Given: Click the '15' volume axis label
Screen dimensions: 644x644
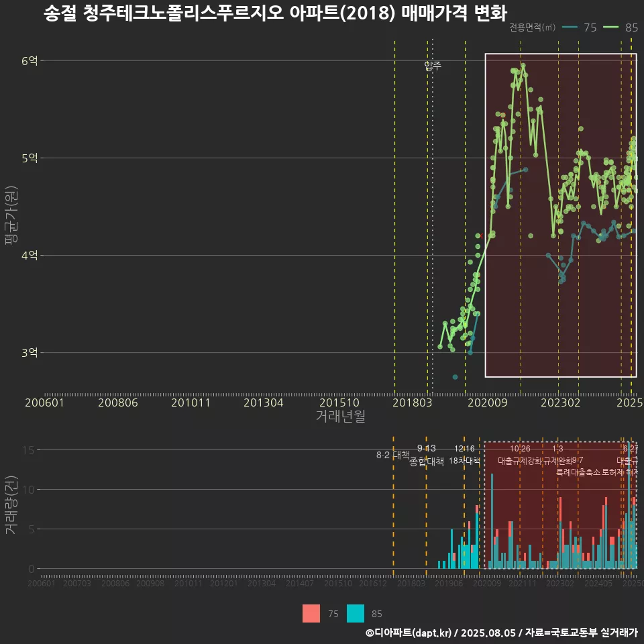Looking at the screenshot, I should pyautogui.click(x=29, y=450).
